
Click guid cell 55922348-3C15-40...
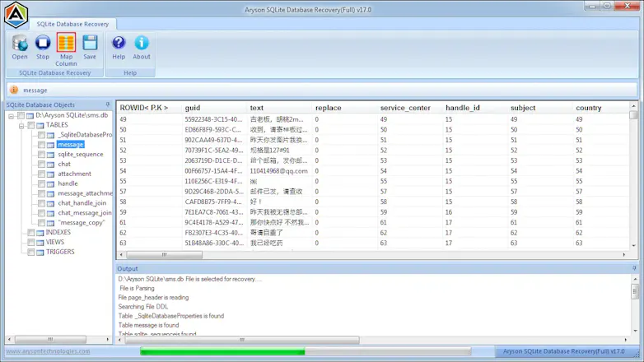tap(213, 119)
